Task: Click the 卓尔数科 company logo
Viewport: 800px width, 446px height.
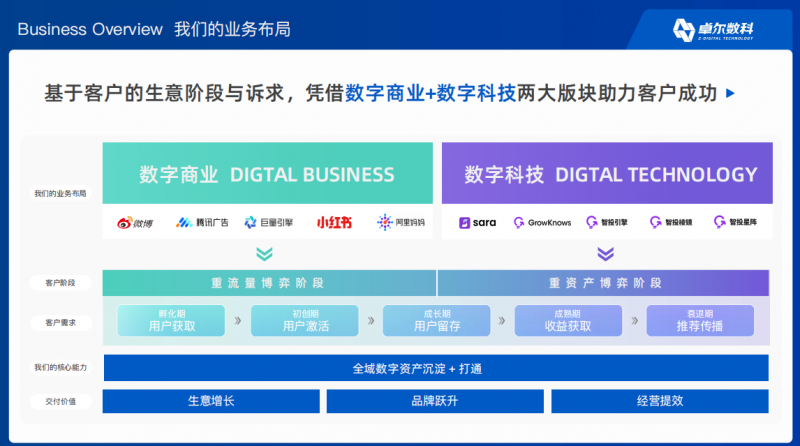Action: pyautogui.click(x=713, y=30)
